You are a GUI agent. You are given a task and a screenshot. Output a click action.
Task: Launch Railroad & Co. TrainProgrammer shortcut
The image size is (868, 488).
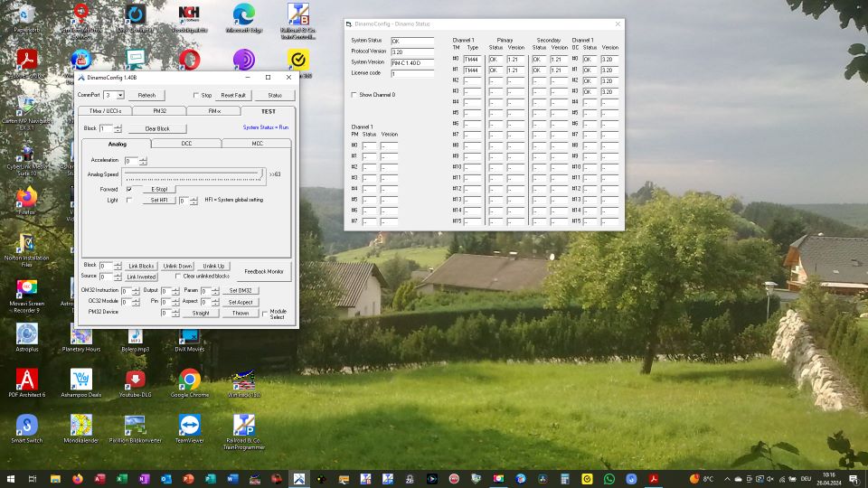pos(244,426)
